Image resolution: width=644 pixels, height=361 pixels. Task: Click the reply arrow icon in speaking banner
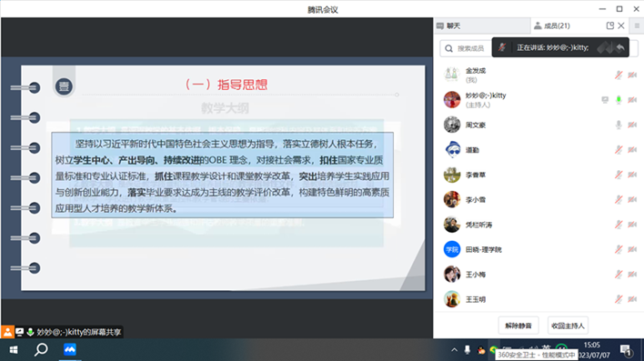click(620, 48)
